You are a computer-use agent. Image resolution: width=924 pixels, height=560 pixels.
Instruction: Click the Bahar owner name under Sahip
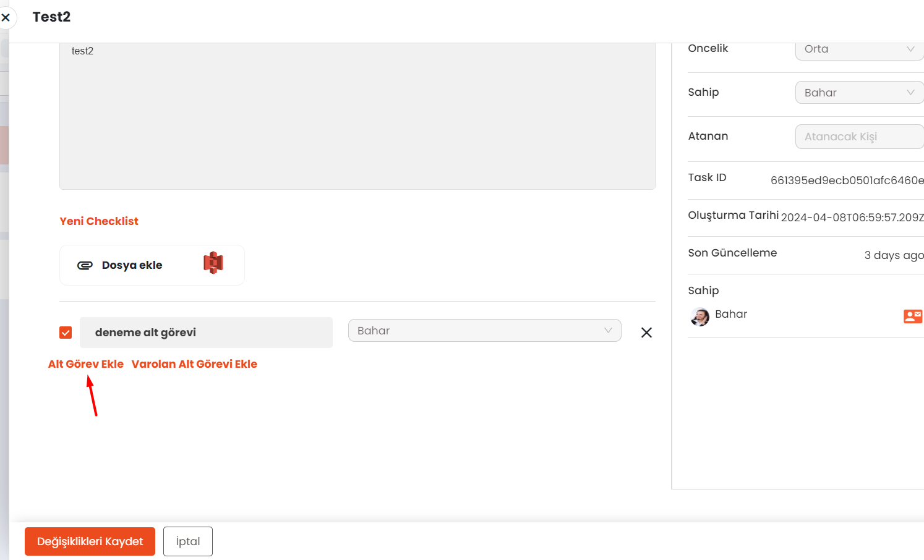click(731, 314)
